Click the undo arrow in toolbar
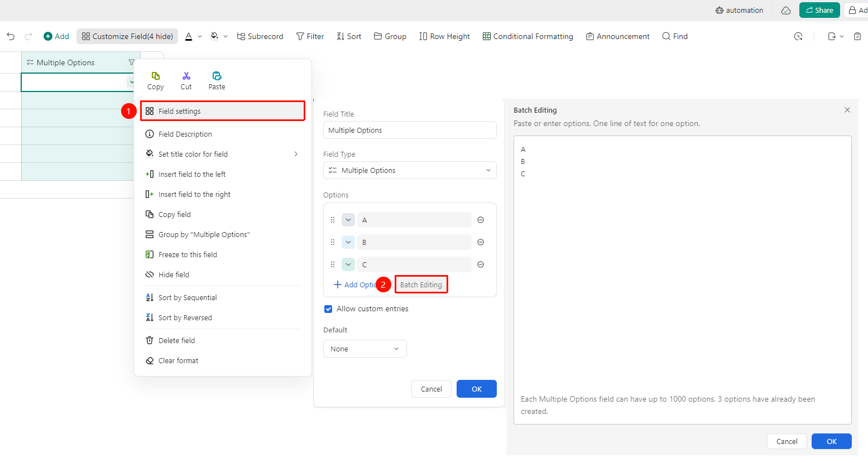868x463 pixels. tap(11, 36)
